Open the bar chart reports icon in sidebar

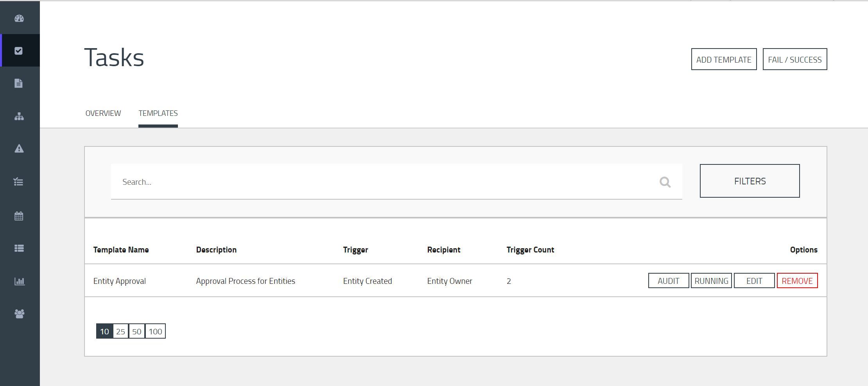20,281
